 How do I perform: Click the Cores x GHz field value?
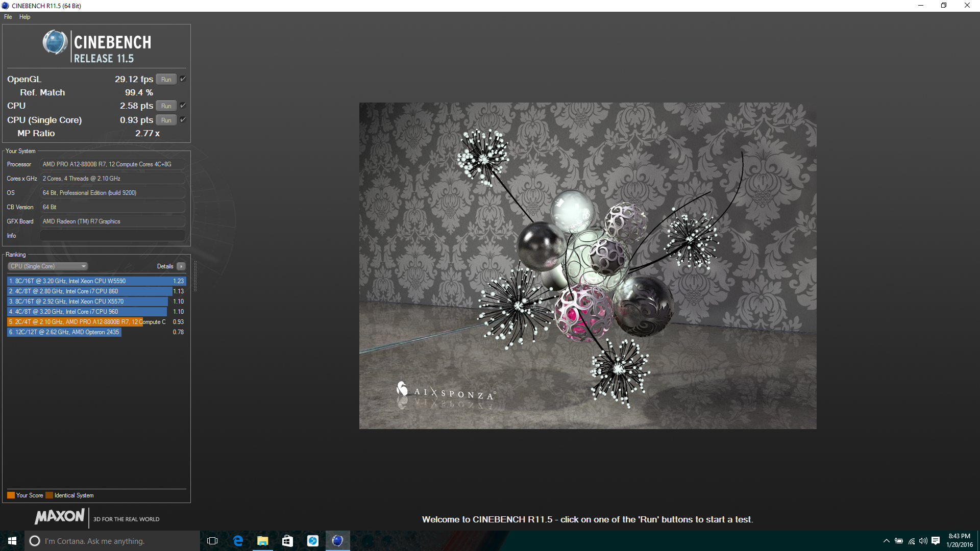tap(112, 179)
